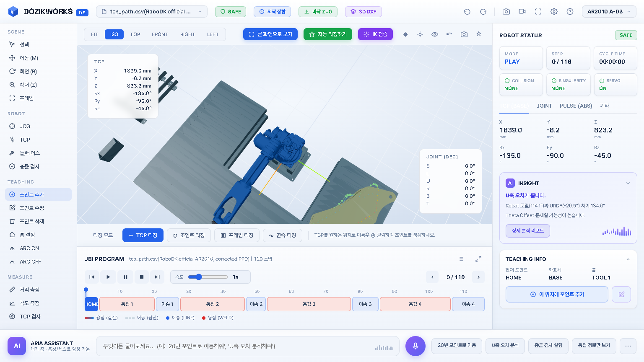
Task: Expand the JBI PROGRAM panel
Action: coord(478,259)
